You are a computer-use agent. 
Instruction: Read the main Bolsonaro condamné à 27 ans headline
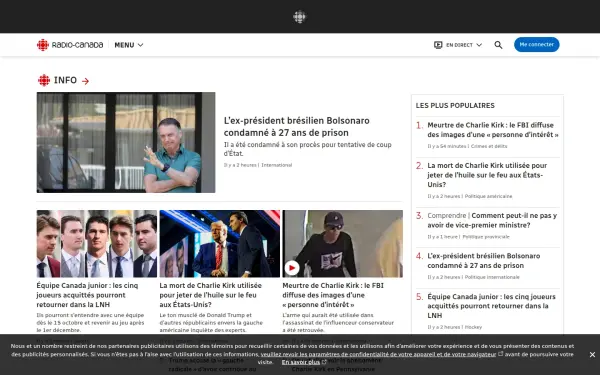tap(297, 127)
